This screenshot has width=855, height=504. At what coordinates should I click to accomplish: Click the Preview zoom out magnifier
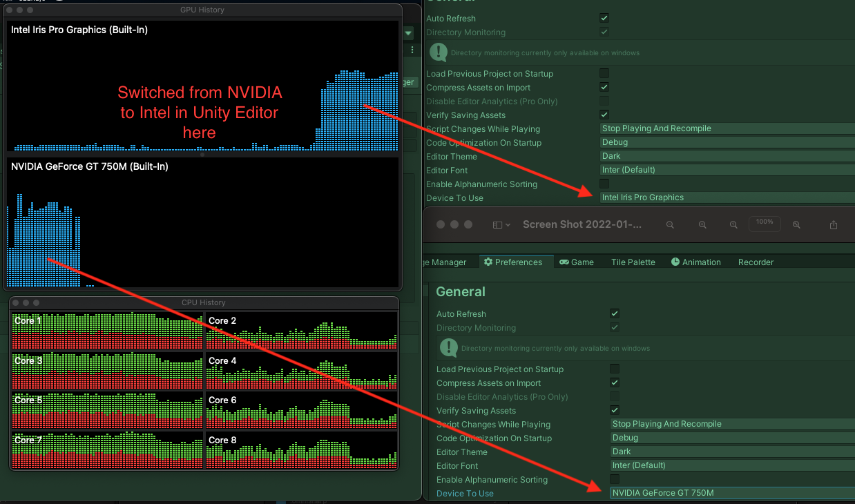click(x=670, y=225)
